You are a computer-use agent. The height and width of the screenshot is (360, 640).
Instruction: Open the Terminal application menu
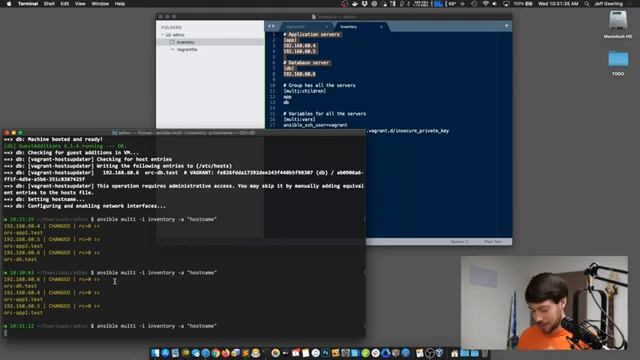[28, 4]
